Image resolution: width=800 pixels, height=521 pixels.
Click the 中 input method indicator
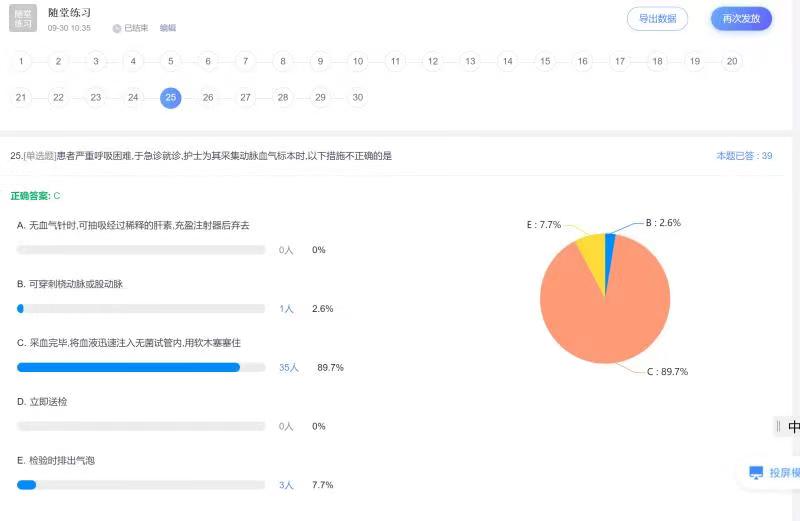[x=793, y=427]
